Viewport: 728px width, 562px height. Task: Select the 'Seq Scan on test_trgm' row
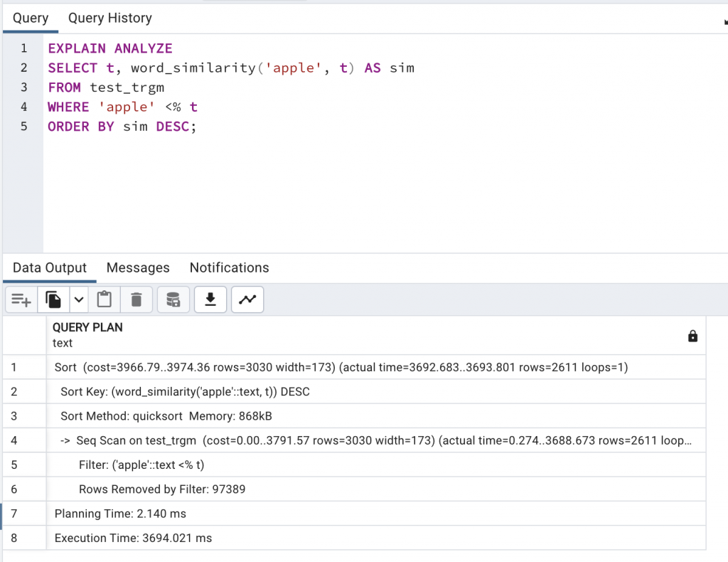(376, 441)
